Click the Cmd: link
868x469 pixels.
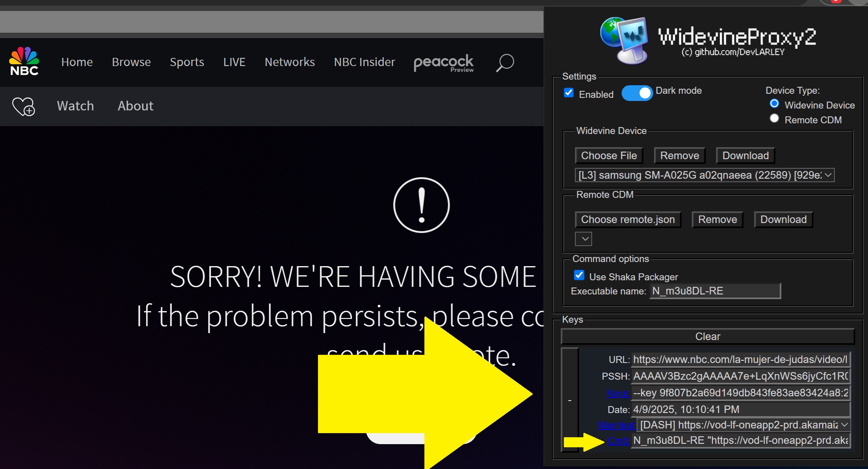[618, 440]
